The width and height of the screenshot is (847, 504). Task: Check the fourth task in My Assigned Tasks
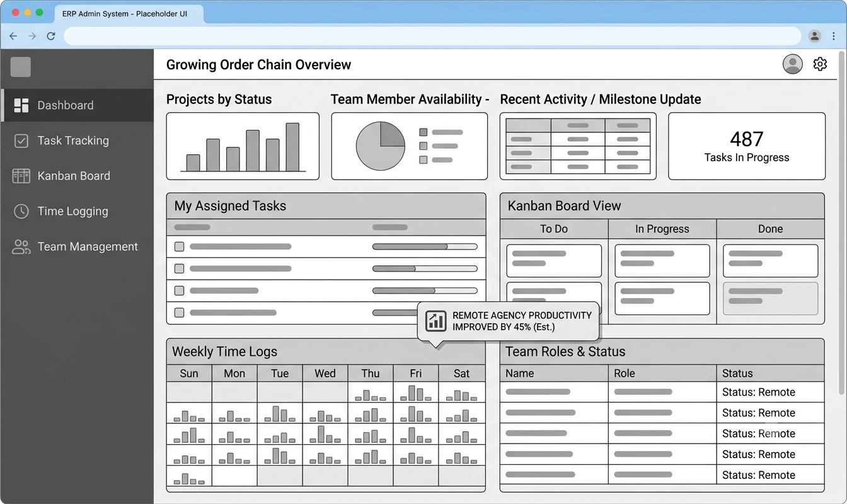[179, 312]
